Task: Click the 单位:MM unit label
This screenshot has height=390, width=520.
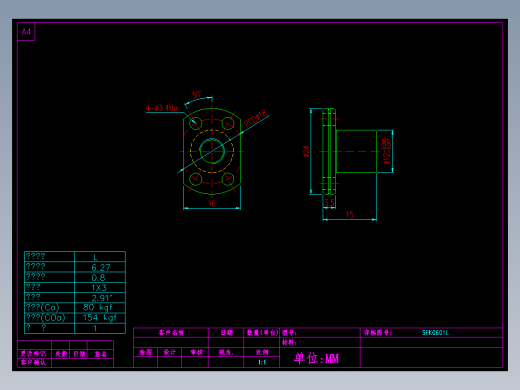Action: click(x=316, y=358)
